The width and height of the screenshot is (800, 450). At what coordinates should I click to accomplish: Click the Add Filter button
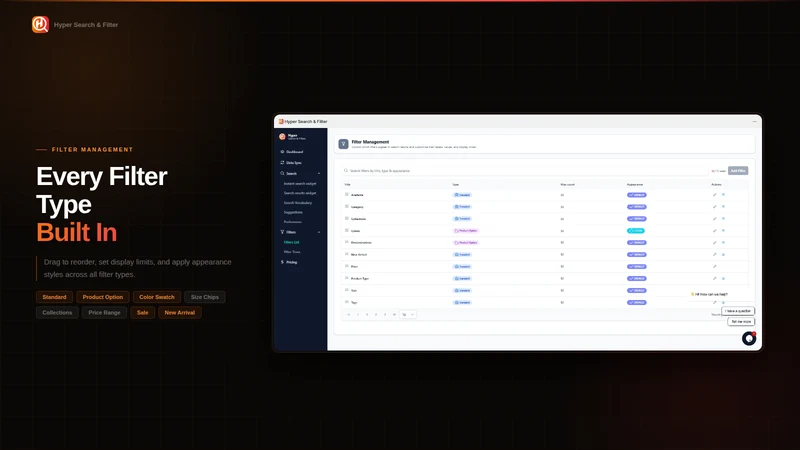pos(738,171)
